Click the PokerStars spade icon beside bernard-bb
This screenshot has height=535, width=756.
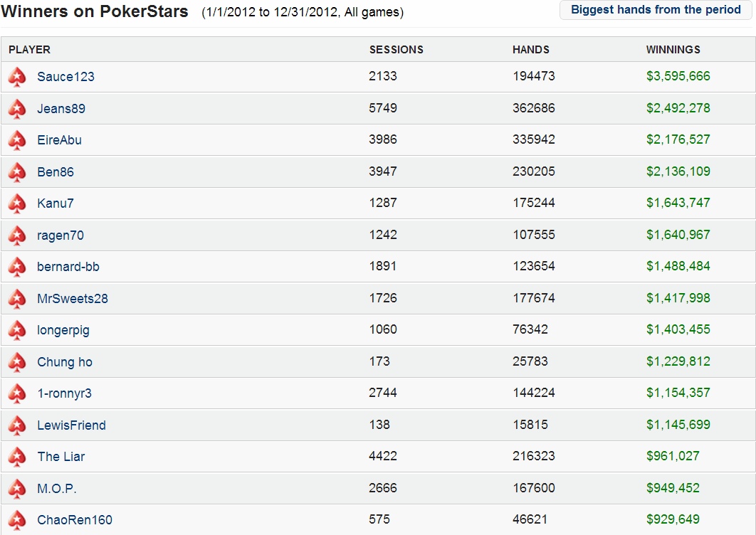(17, 267)
